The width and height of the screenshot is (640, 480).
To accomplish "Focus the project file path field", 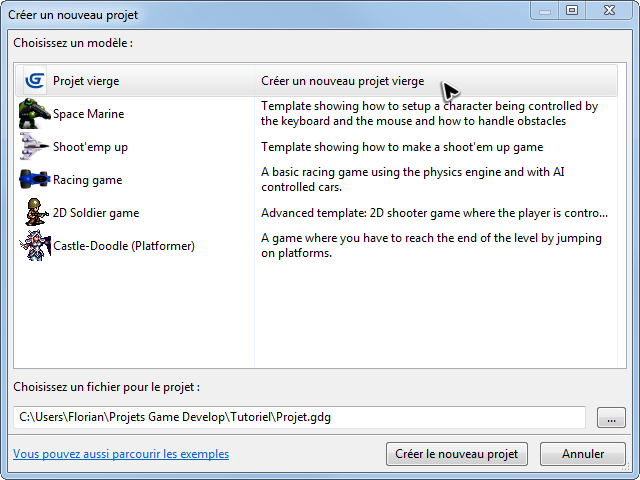I will click(299, 417).
